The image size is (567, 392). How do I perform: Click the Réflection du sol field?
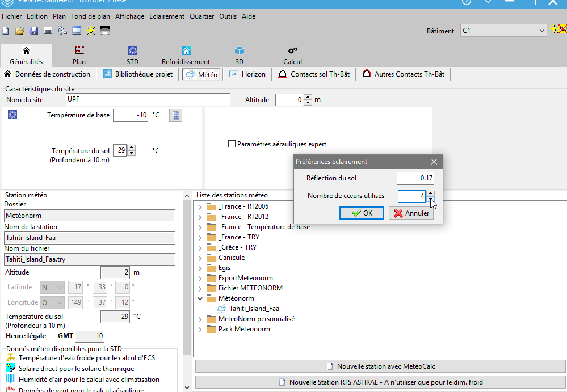pos(415,178)
